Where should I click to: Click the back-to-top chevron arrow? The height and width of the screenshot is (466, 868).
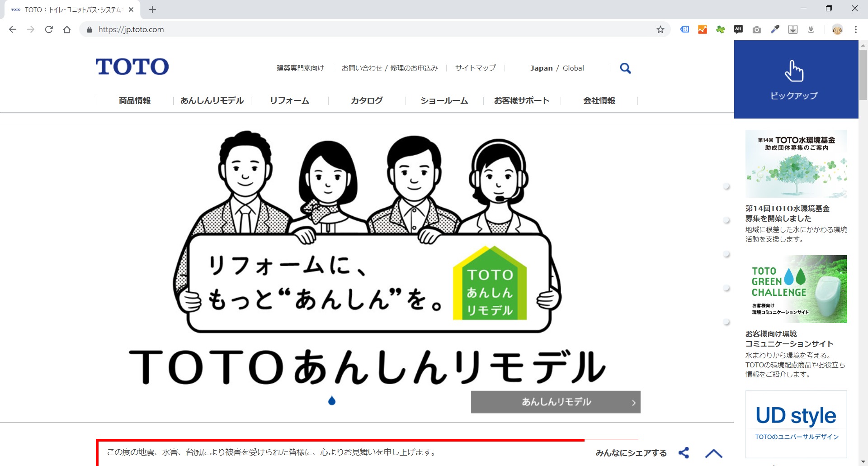(x=714, y=453)
